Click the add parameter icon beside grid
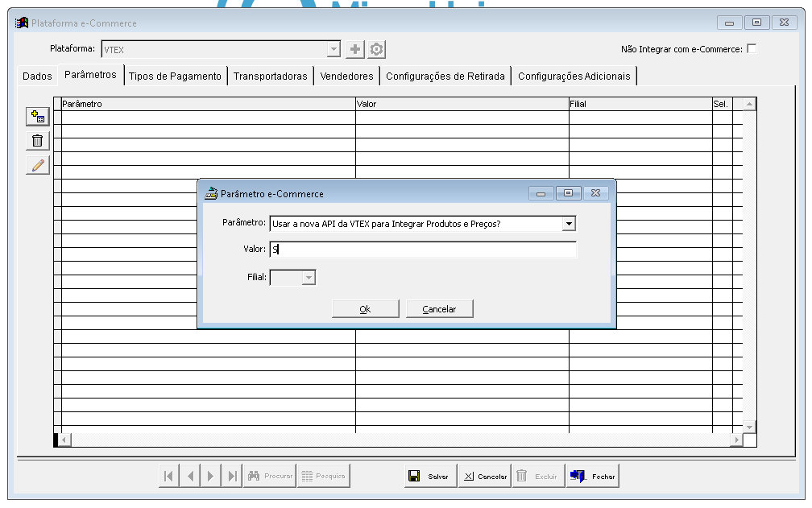812x508 pixels. click(38, 117)
